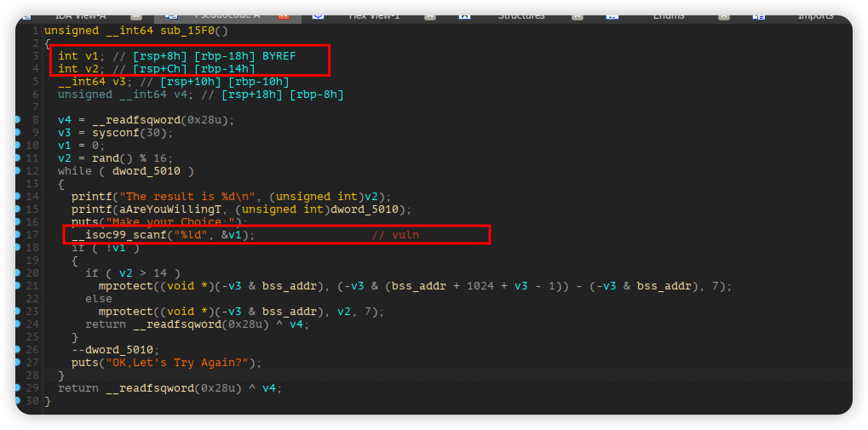Select line number 7 in the gutter

tap(36, 107)
